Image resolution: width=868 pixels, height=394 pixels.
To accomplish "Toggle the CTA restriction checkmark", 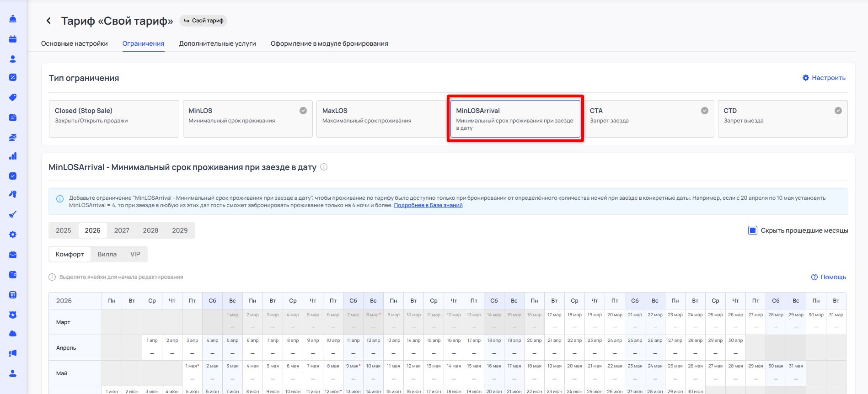I will (x=704, y=111).
